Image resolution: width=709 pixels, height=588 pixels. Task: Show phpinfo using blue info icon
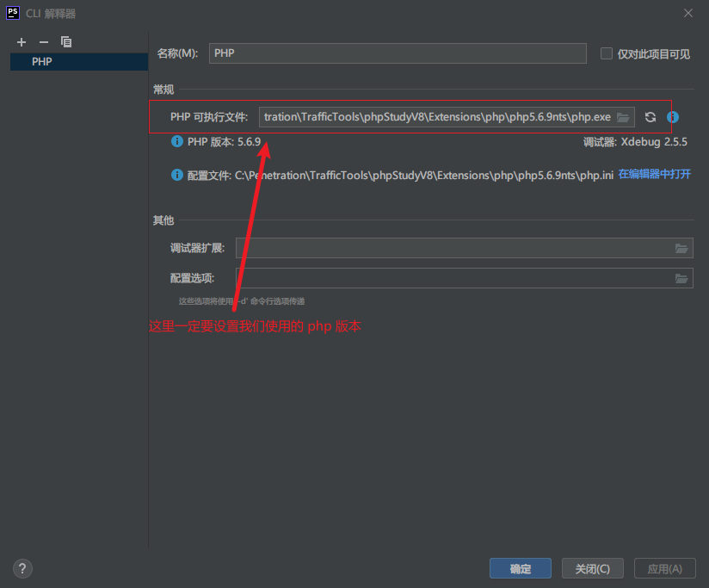(x=672, y=117)
